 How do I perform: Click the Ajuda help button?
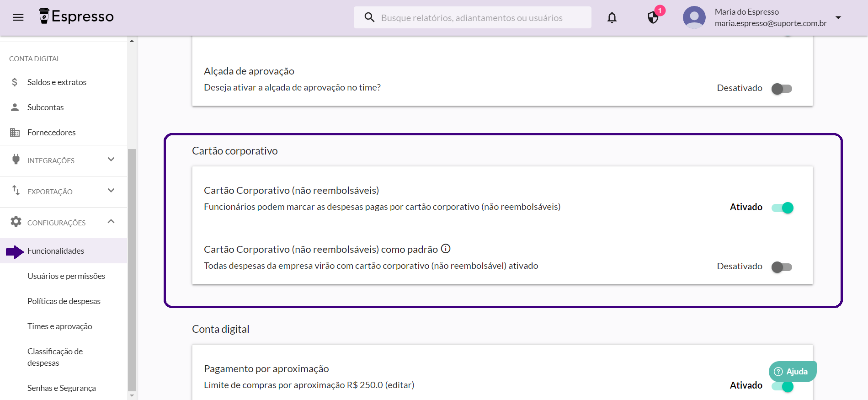click(x=793, y=372)
